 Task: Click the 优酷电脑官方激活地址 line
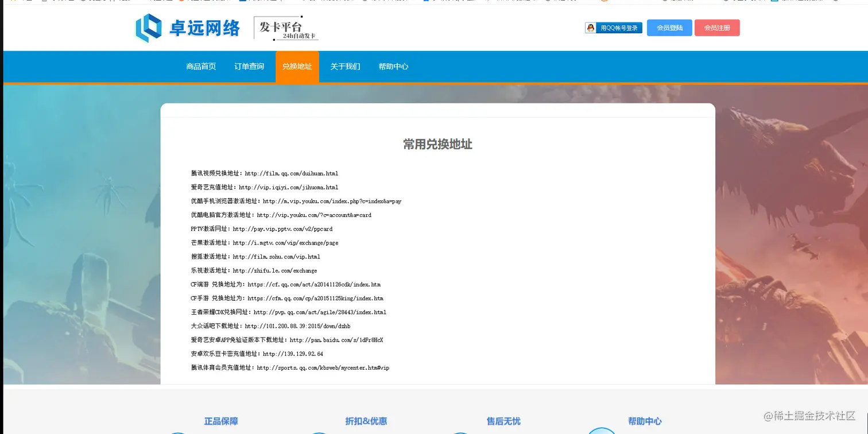[x=281, y=215]
